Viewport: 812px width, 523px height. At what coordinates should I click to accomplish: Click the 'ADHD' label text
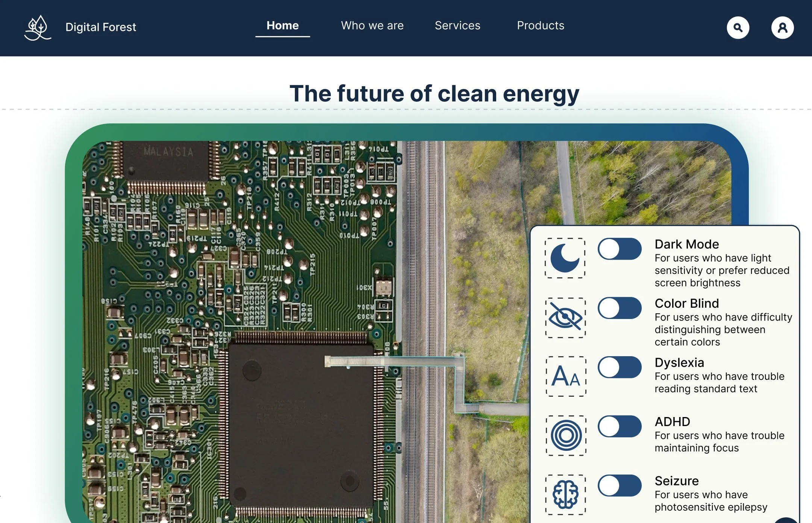[x=672, y=422]
